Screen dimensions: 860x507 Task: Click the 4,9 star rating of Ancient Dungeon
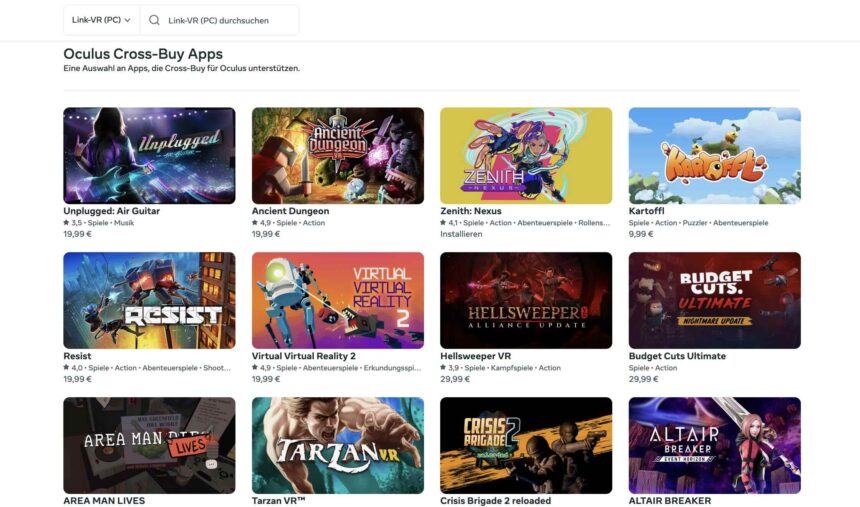coord(261,223)
